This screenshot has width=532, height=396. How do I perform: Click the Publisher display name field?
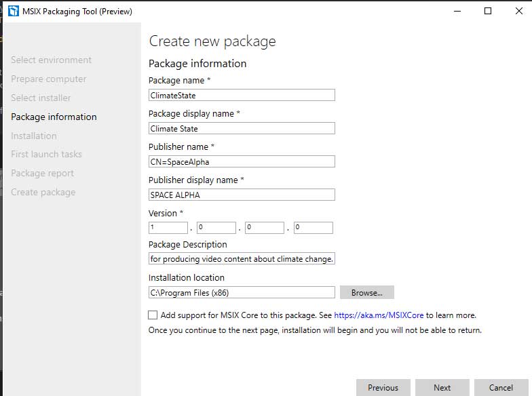coord(242,195)
